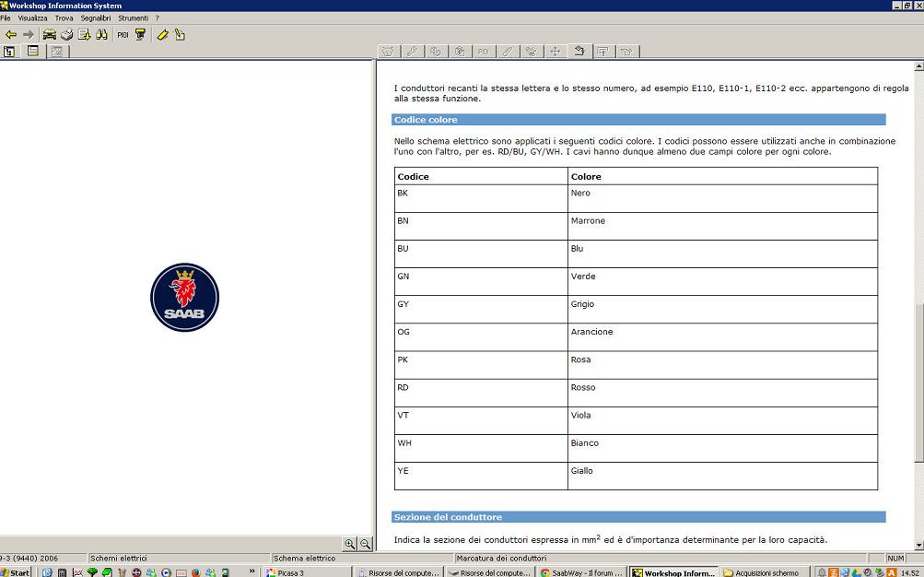Click the Sezione del conduttore heading
924x577 pixels.
638,517
